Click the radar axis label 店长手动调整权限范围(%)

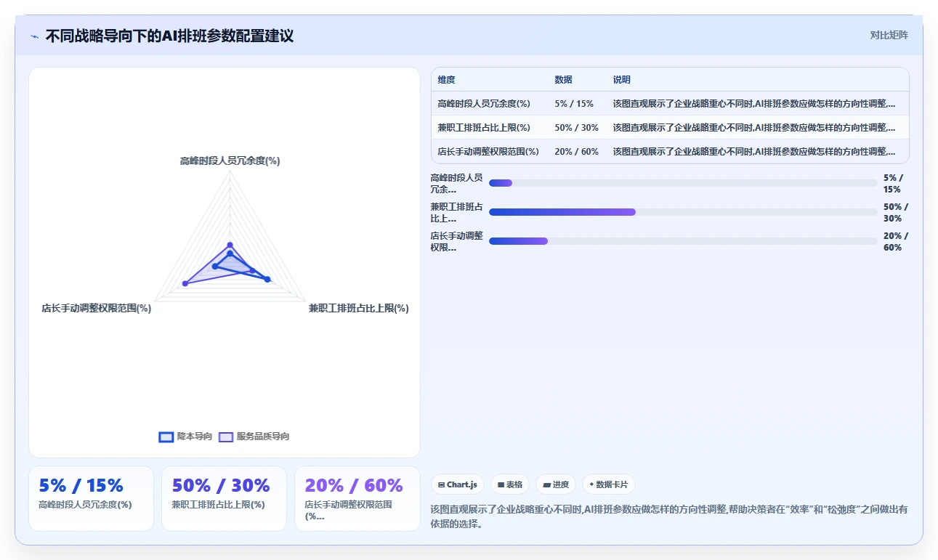point(97,308)
